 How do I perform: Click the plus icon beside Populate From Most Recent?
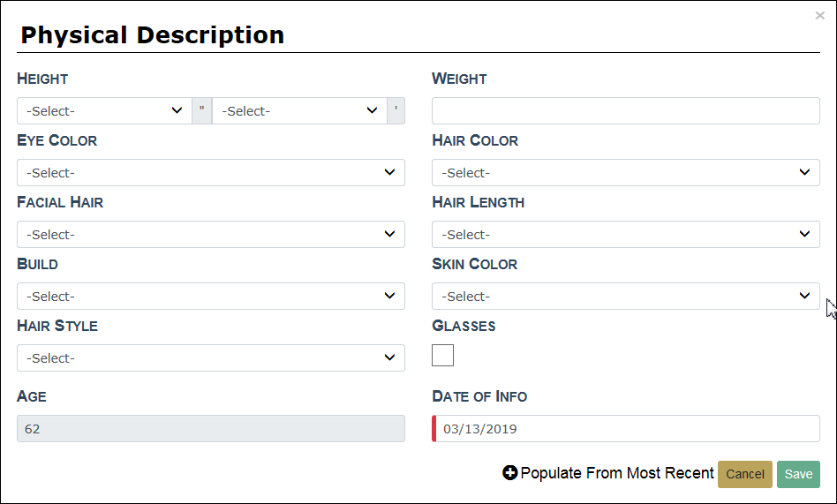tap(510, 473)
